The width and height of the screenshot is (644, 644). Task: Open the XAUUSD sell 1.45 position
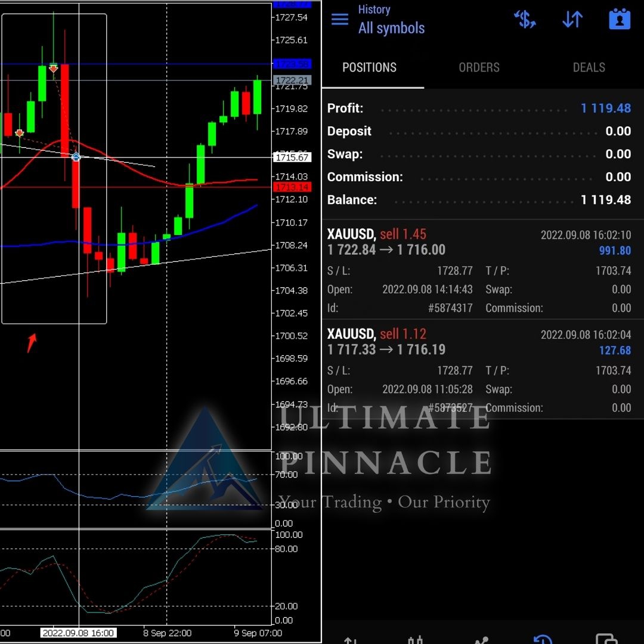[x=482, y=270]
